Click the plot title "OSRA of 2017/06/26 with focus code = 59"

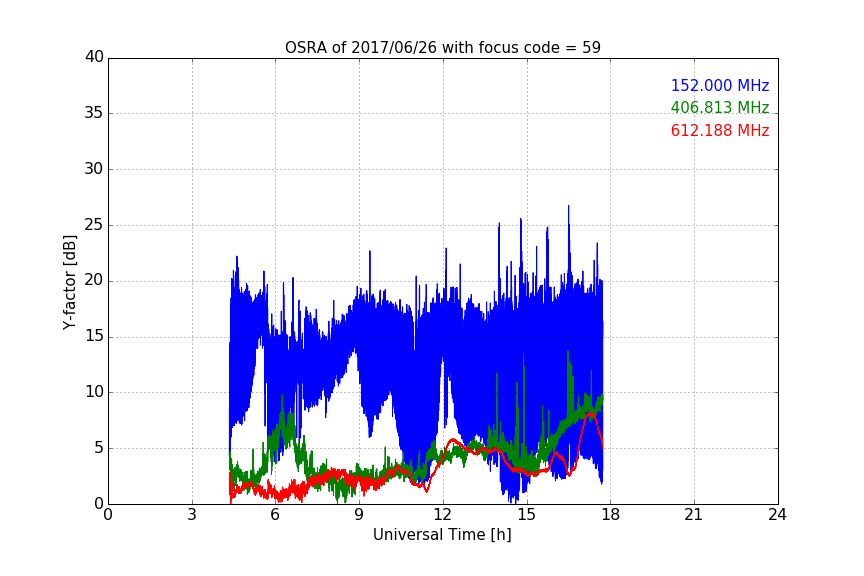442,48
